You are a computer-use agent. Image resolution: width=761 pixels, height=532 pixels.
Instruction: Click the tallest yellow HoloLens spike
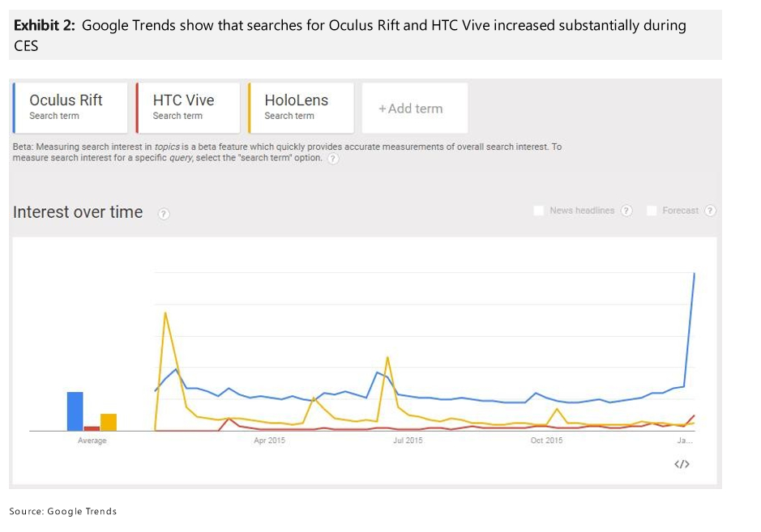pos(165,313)
